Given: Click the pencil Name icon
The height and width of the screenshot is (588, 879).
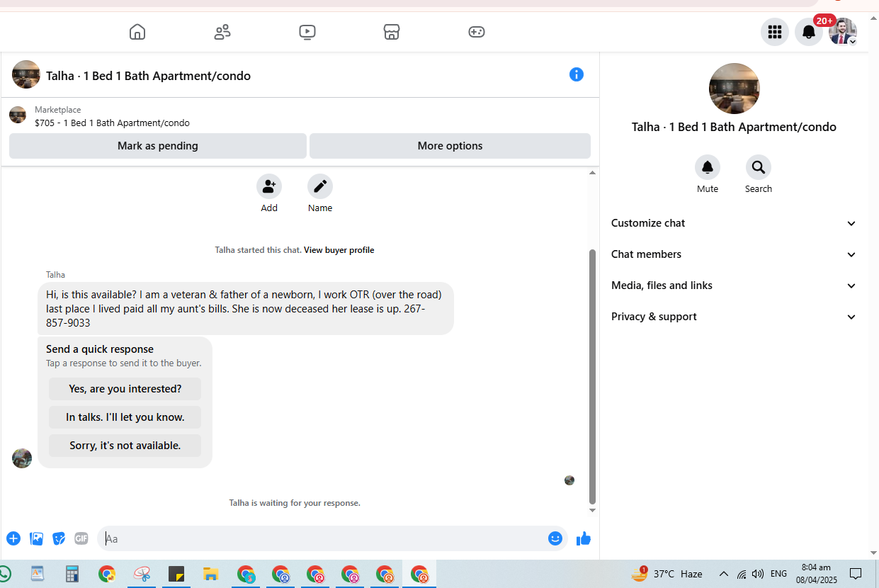Looking at the screenshot, I should click(320, 186).
